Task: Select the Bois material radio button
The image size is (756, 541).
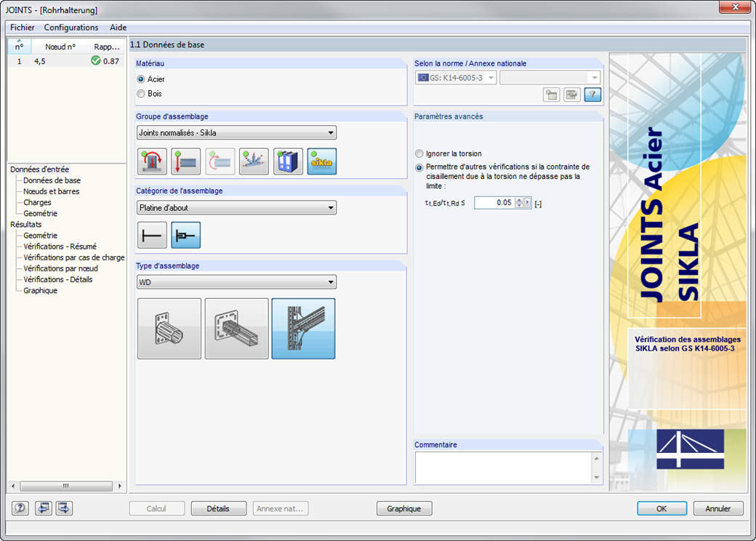Action: 141,94
